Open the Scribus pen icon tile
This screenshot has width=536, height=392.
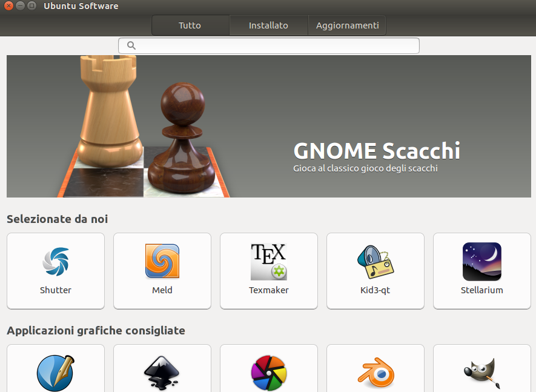[56, 373]
